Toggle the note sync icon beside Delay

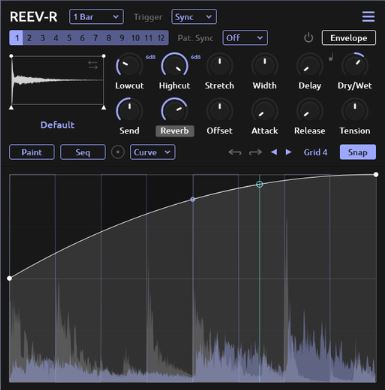point(331,58)
